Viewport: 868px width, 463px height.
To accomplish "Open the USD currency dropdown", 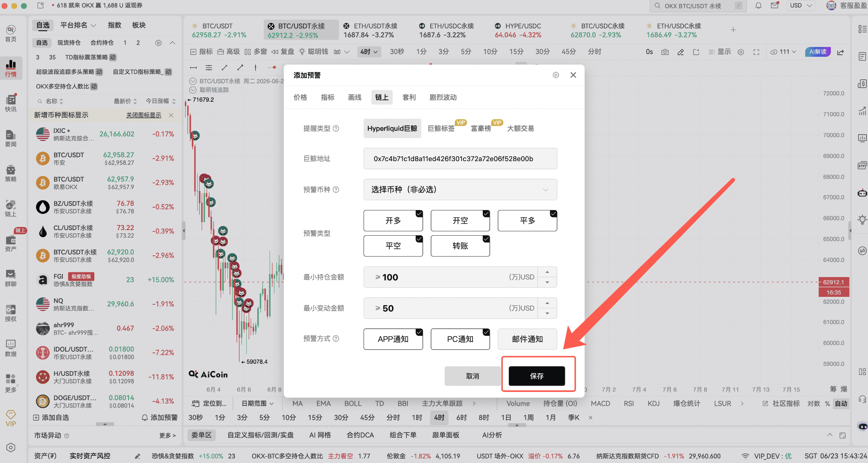I will [801, 6].
